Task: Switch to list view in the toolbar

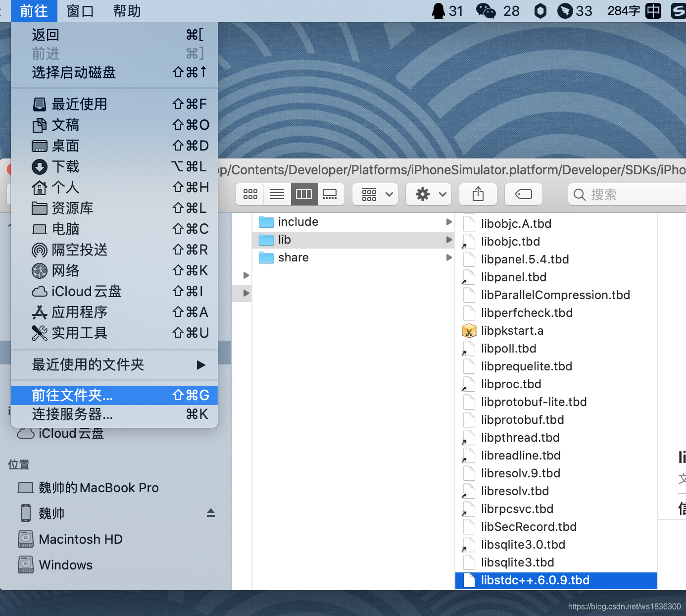Action: click(x=277, y=194)
